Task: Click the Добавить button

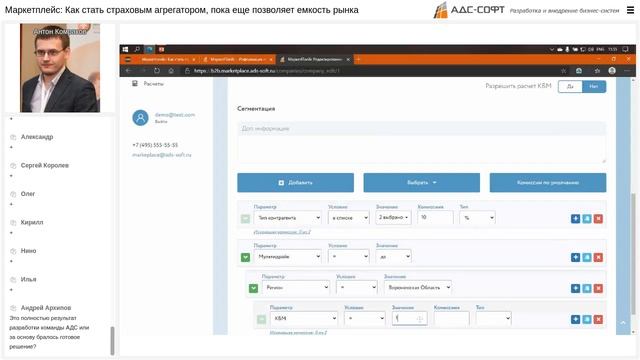Action: pos(296,182)
